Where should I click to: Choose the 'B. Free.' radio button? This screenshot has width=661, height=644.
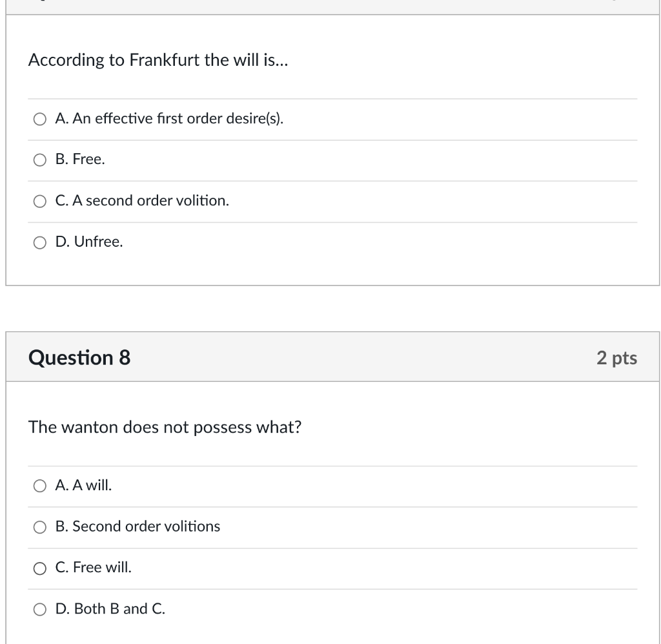point(40,160)
